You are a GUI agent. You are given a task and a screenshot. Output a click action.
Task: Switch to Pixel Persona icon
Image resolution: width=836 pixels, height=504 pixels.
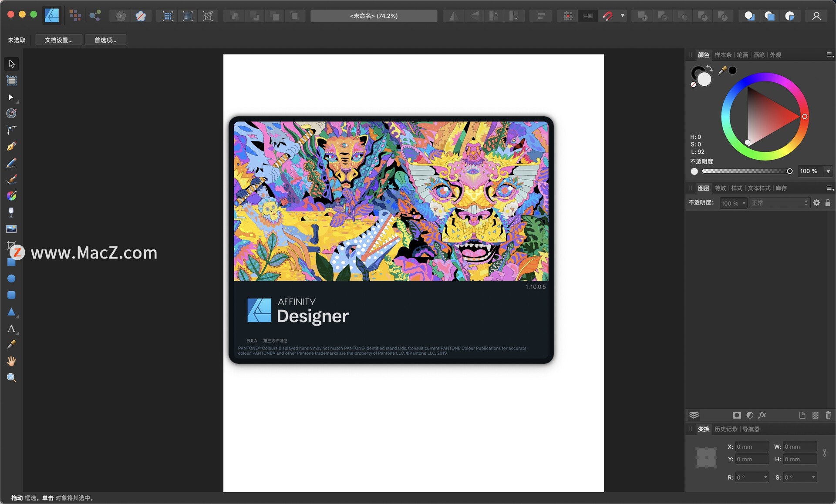[x=75, y=16]
